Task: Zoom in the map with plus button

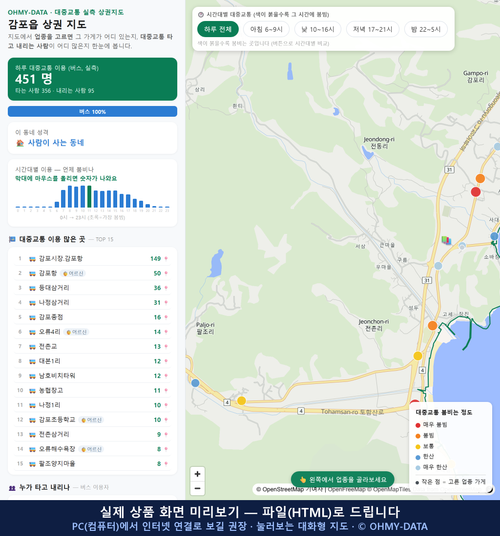Action: pos(198,474)
